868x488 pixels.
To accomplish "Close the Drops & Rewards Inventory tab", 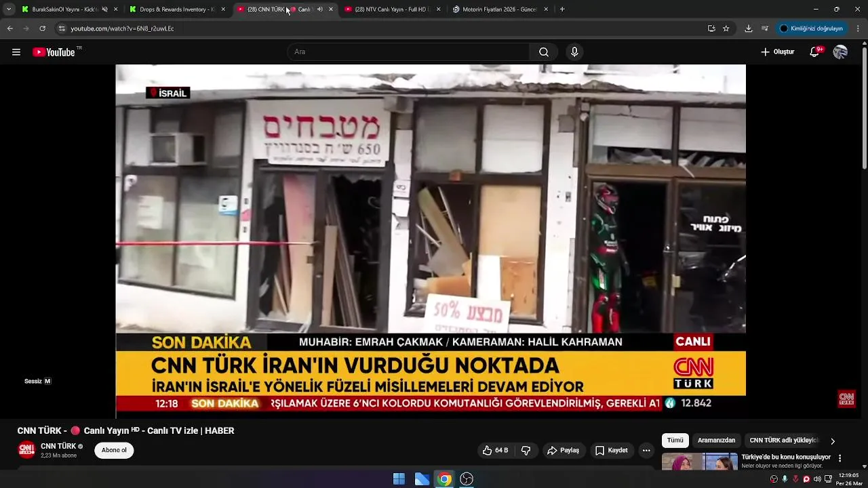I will (x=223, y=9).
